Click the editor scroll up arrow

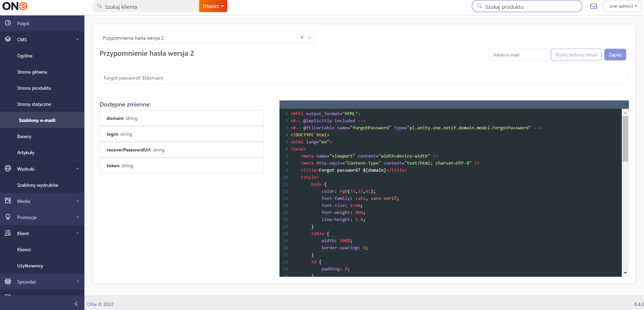(625, 113)
